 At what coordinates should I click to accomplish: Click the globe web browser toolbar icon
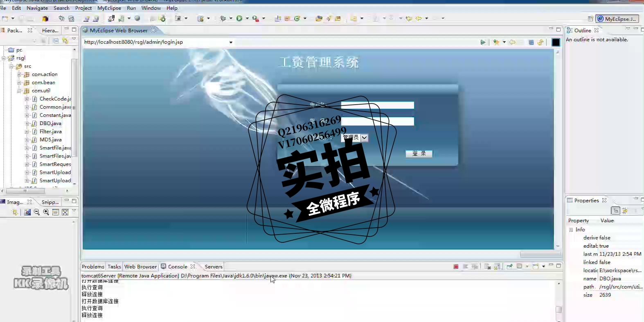pos(137,18)
